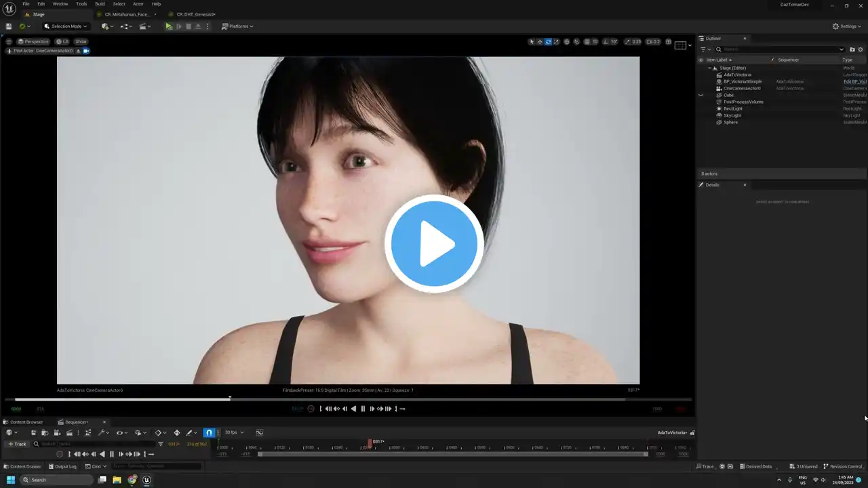Open Derived Data in the status bar
The height and width of the screenshot is (488, 868).
tap(755, 466)
